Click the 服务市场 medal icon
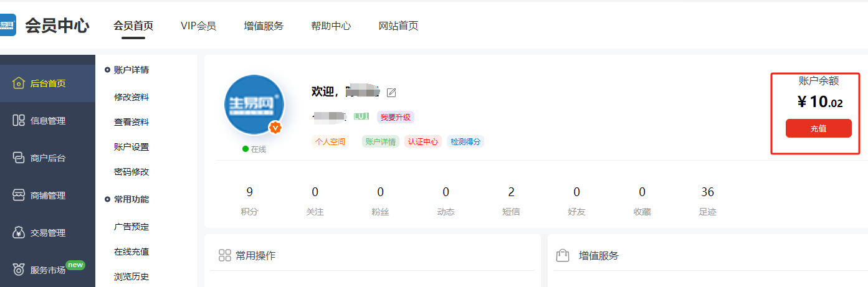This screenshot has width=868, height=287. coord(19,270)
